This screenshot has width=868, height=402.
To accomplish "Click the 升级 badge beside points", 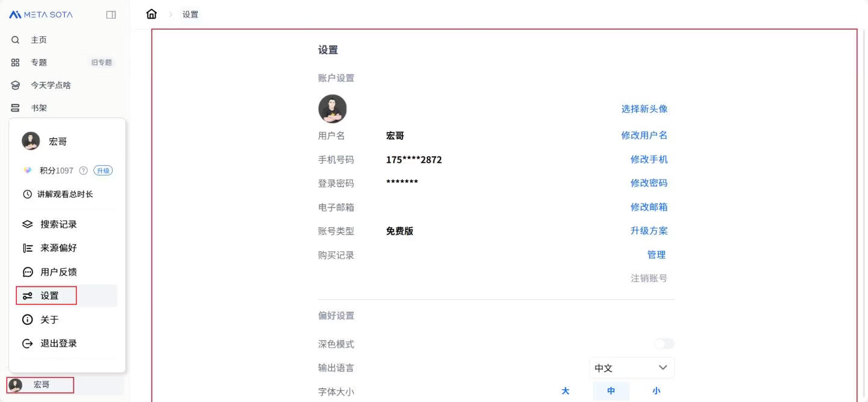I will [x=102, y=171].
